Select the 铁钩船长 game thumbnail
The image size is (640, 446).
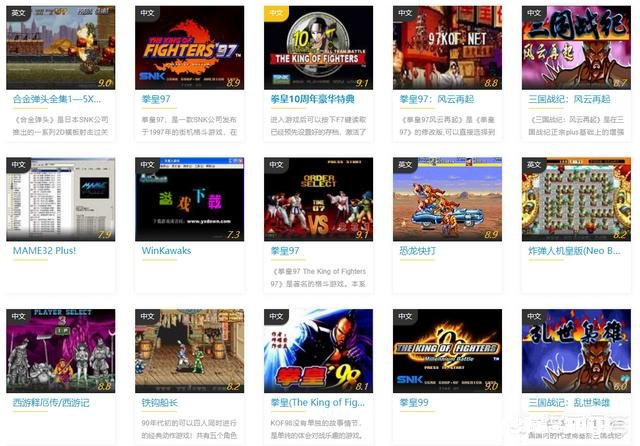coord(189,351)
